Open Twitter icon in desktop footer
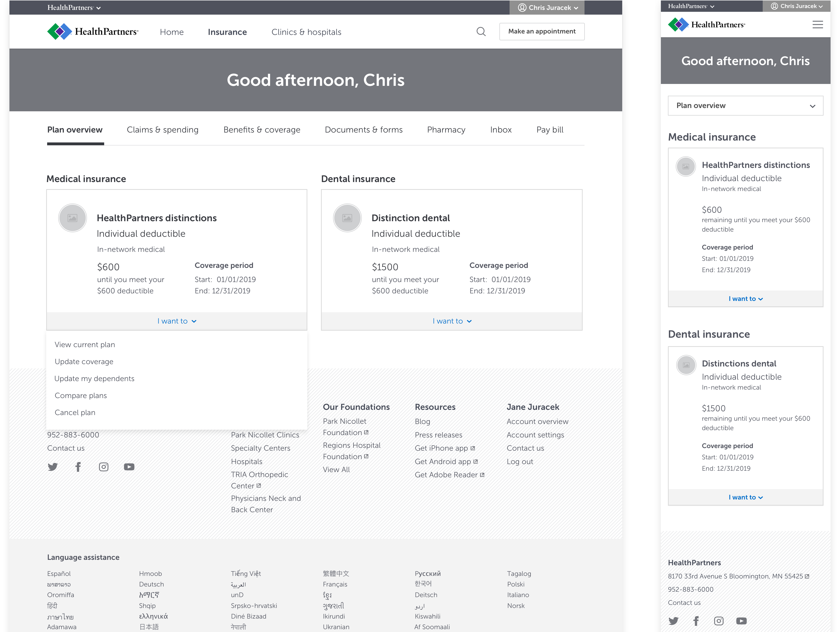The width and height of the screenshot is (840, 632). pyautogui.click(x=53, y=467)
